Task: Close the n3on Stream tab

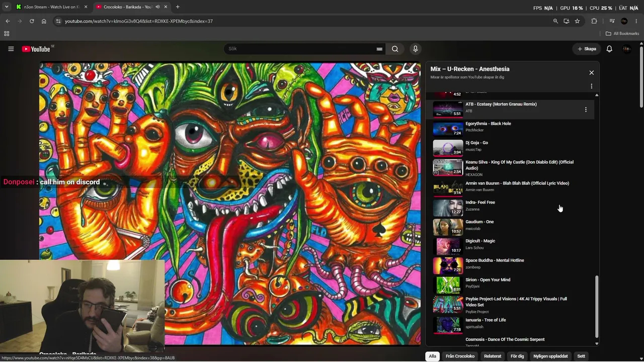Action: tap(86, 7)
